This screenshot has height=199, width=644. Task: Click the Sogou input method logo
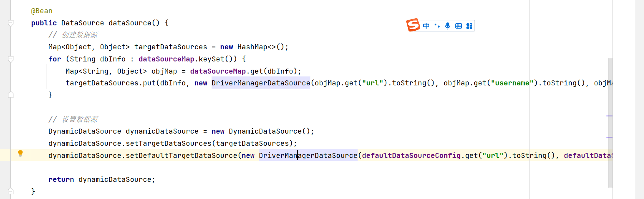(413, 25)
